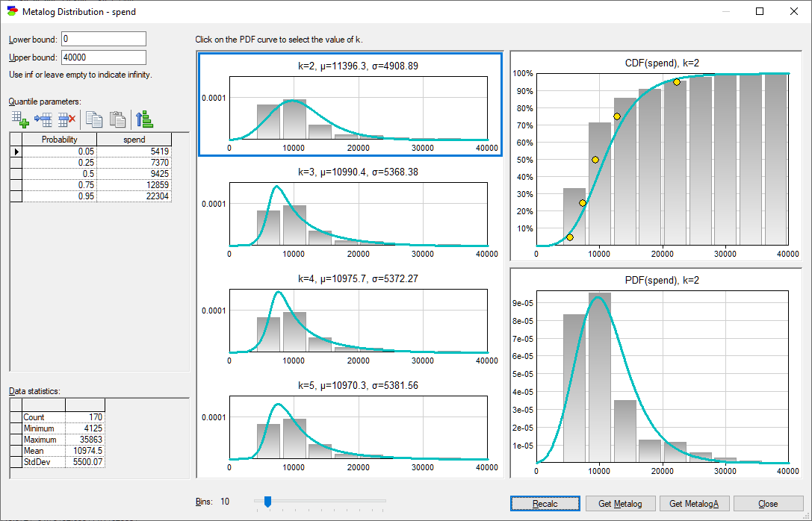Select the k=4 PDF chart
812x521 pixels.
pos(350,319)
